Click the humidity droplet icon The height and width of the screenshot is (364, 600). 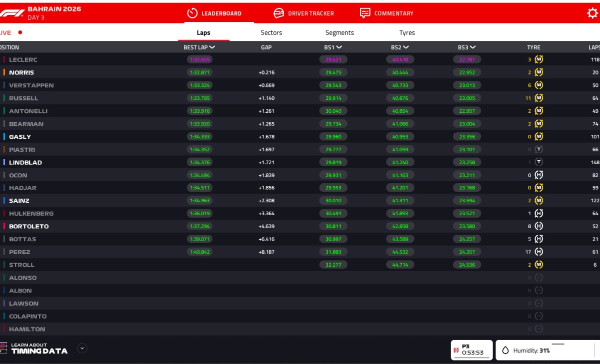click(506, 350)
